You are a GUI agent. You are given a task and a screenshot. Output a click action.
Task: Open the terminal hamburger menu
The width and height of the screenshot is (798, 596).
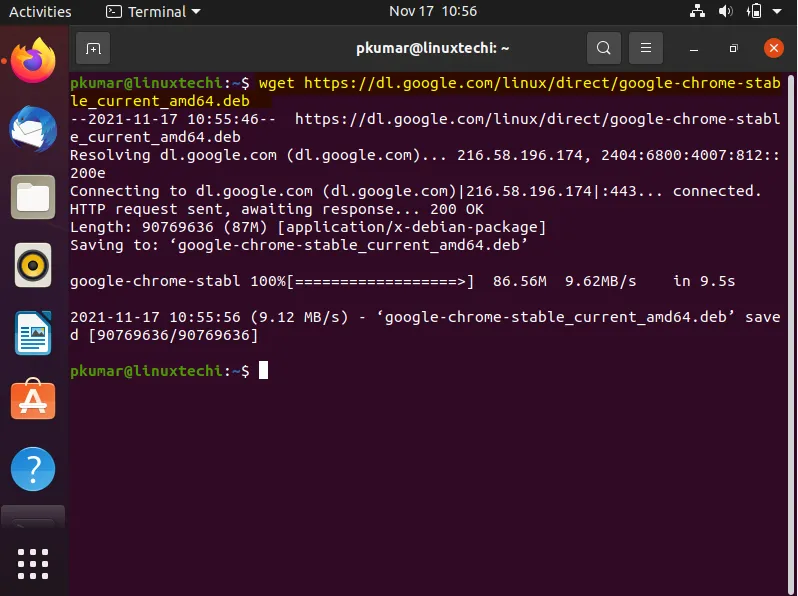click(x=646, y=48)
